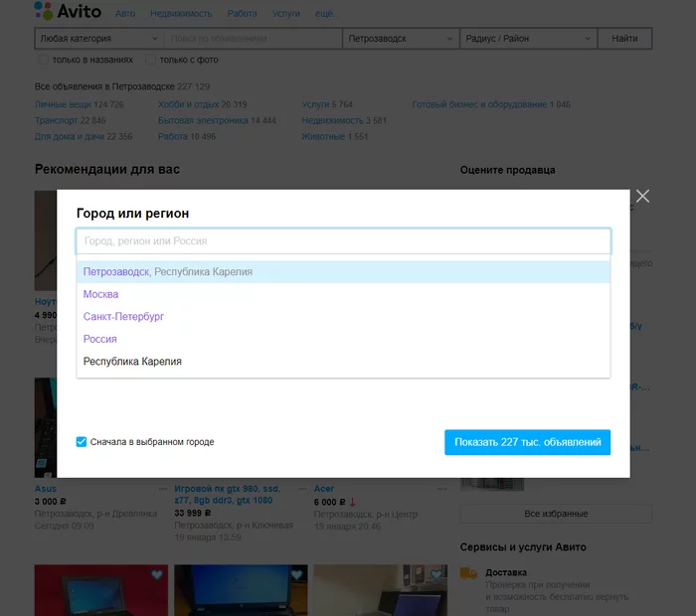This screenshot has width=696, height=616.
Task: Choose Россия from the list
Action: [343, 339]
